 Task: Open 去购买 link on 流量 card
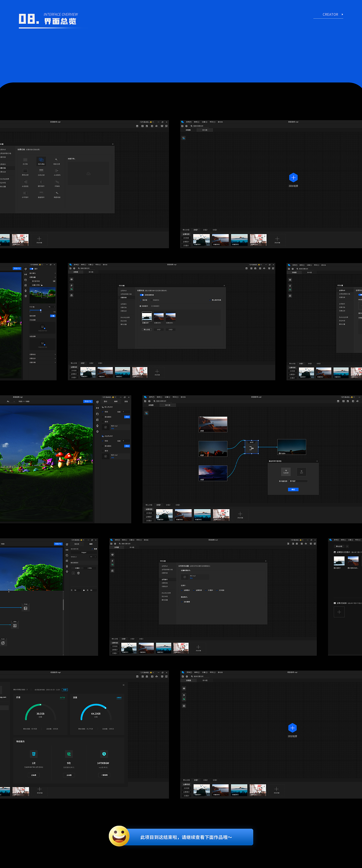[119, 698]
